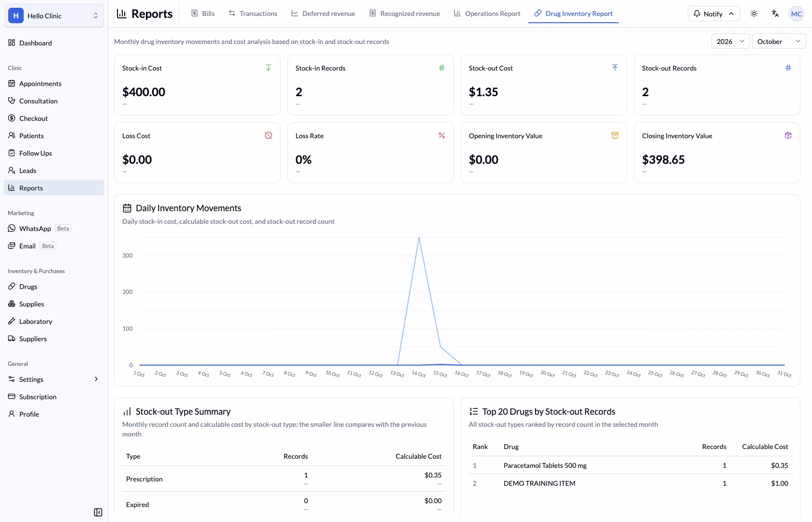The height and width of the screenshot is (522, 812).
Task: Open Consultation page
Action: (54, 101)
